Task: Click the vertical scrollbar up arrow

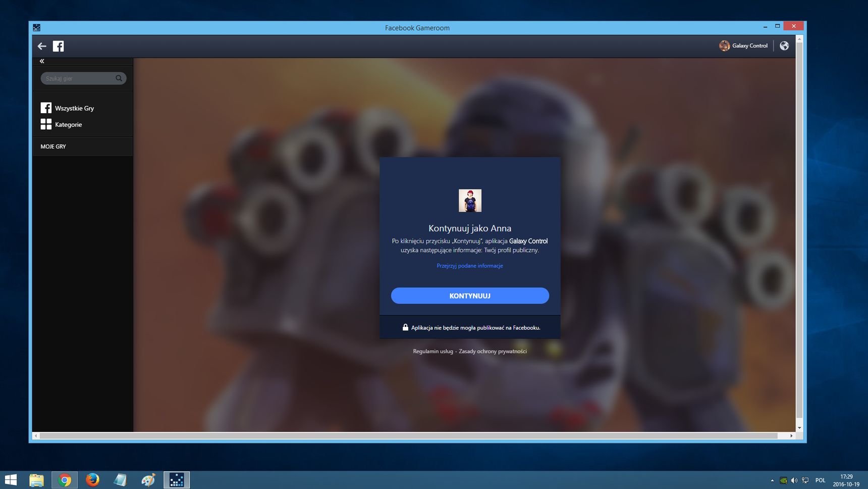Action: click(x=799, y=39)
